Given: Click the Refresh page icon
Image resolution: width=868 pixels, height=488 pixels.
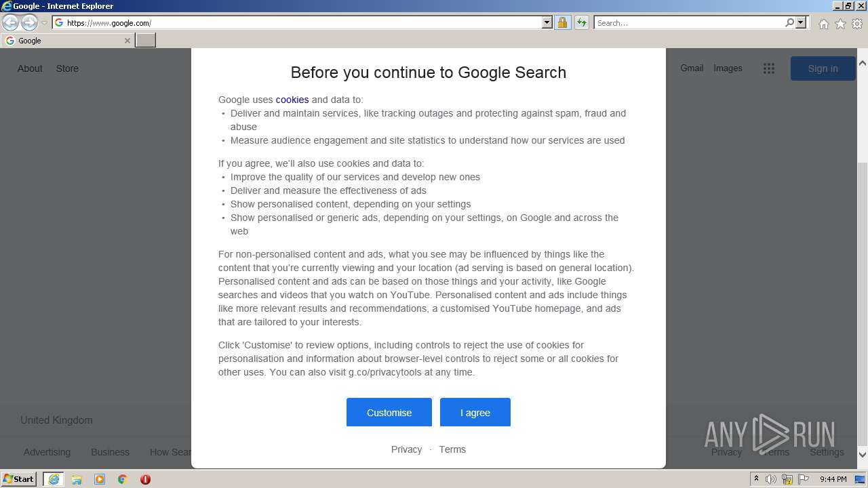Looking at the screenshot, I should click(x=582, y=23).
